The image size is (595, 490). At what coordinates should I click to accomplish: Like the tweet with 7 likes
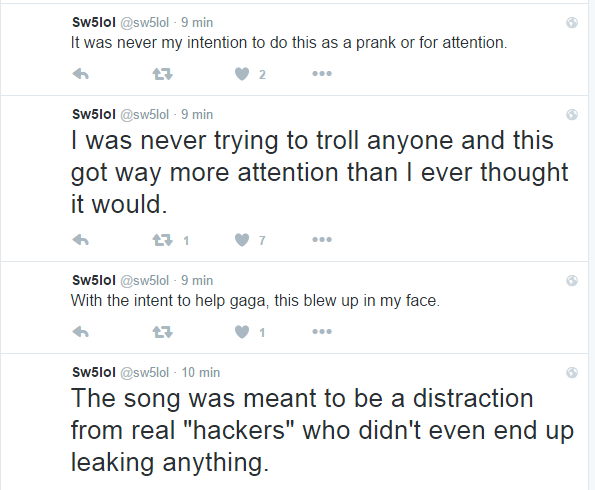click(242, 240)
